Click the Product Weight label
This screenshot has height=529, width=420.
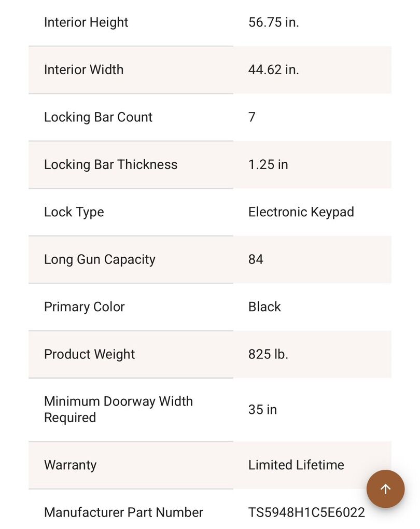pyautogui.click(x=89, y=354)
